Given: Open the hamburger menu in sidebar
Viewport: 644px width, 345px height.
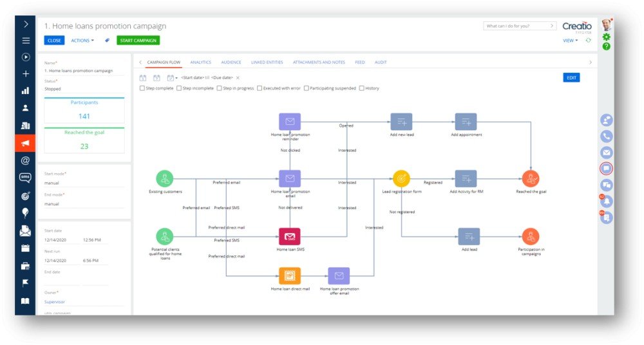Looking at the screenshot, I should pyautogui.click(x=26, y=41).
